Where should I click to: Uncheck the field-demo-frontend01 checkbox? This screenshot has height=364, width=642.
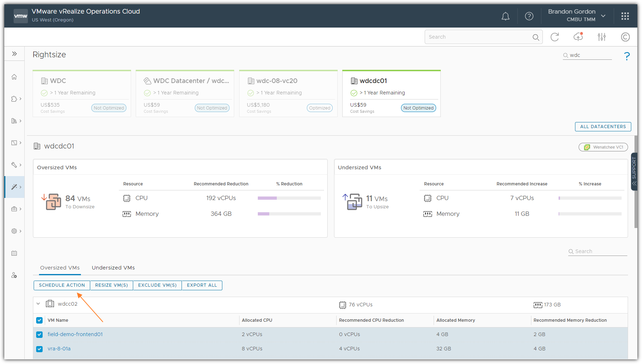(x=39, y=335)
